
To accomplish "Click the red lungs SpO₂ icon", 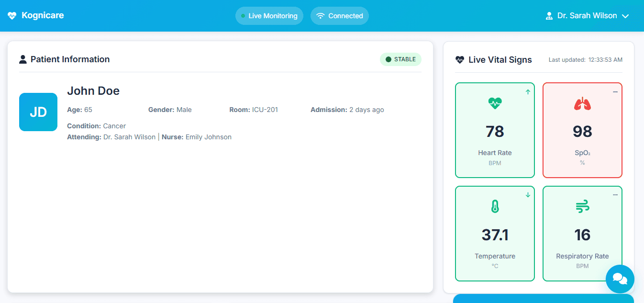I will [x=582, y=103].
